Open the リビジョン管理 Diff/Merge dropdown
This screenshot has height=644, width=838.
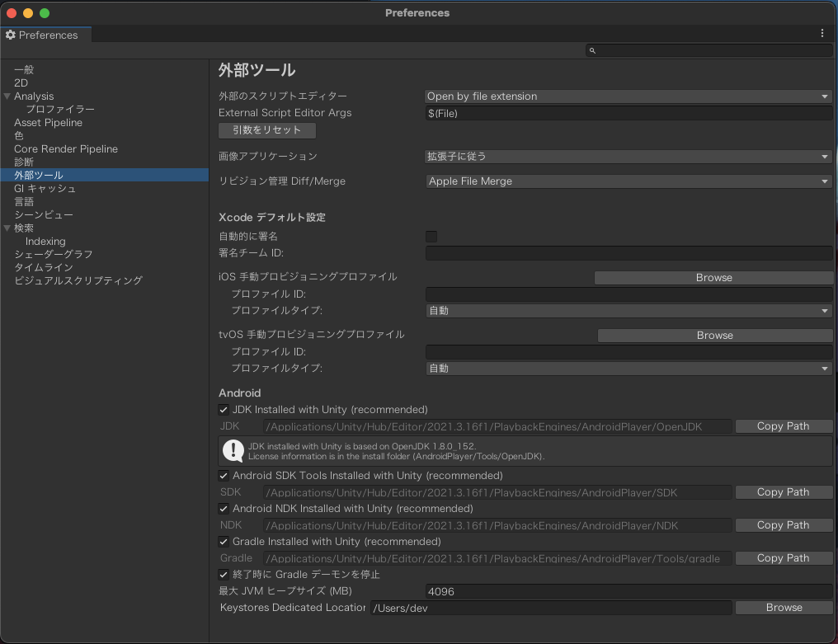tap(628, 181)
